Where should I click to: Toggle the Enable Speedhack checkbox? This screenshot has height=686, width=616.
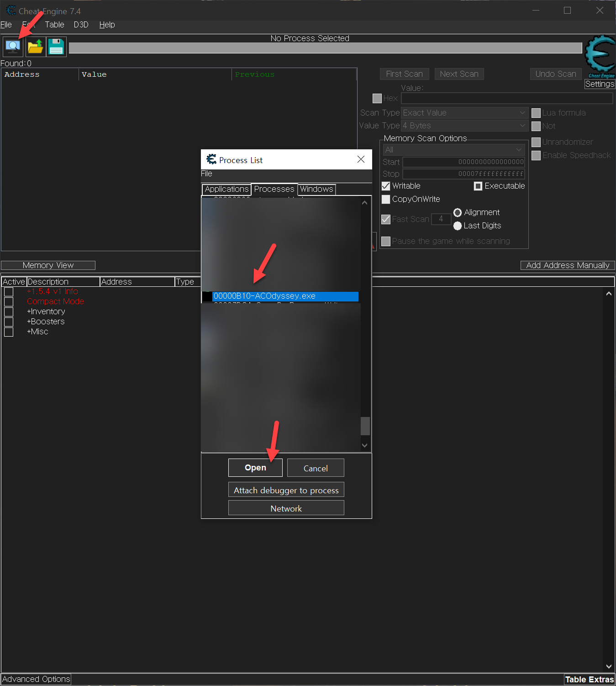click(536, 155)
